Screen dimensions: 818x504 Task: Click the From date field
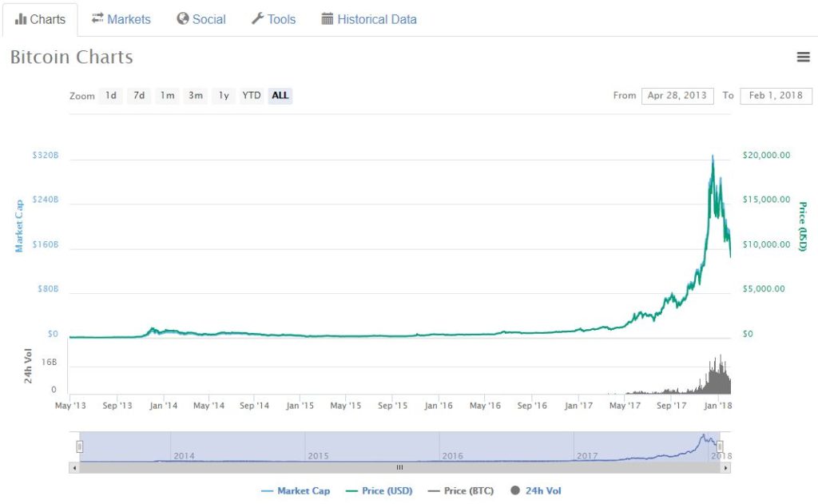[677, 96]
